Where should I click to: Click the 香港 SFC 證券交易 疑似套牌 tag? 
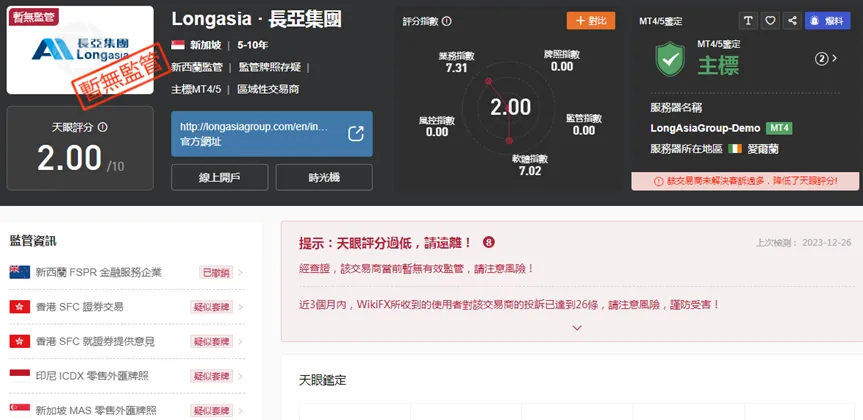(212, 307)
